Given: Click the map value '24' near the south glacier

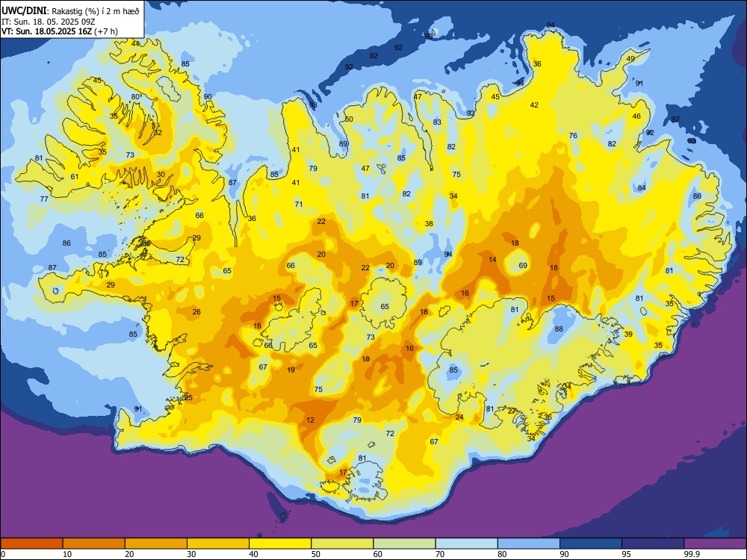Looking at the screenshot, I should tap(459, 417).
